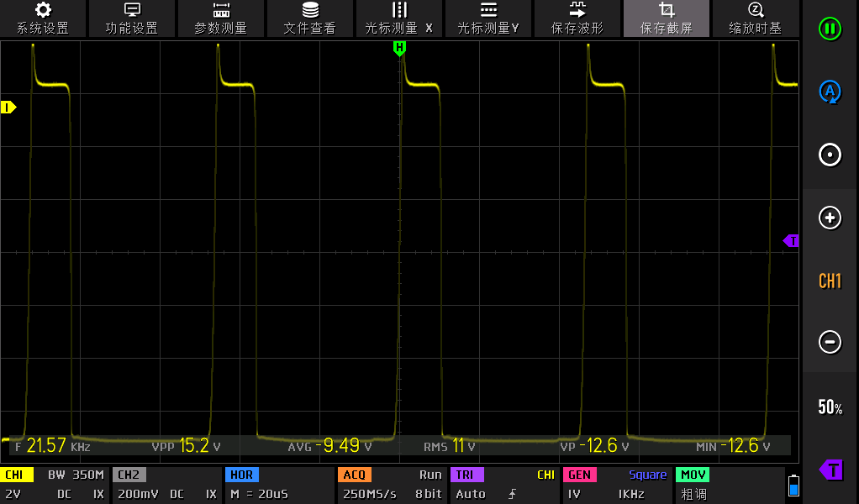
Task: Tap the Auto trigger mode value
Action: (x=471, y=494)
